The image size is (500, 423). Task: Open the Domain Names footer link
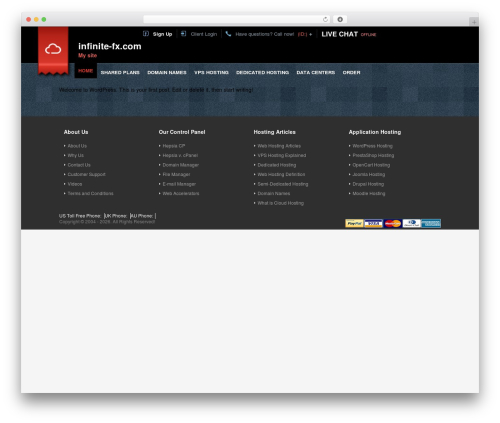coord(274,193)
